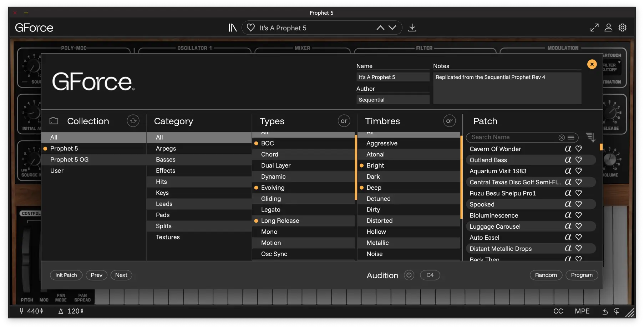Favorite the Luggage Carousel patch

coord(579,226)
